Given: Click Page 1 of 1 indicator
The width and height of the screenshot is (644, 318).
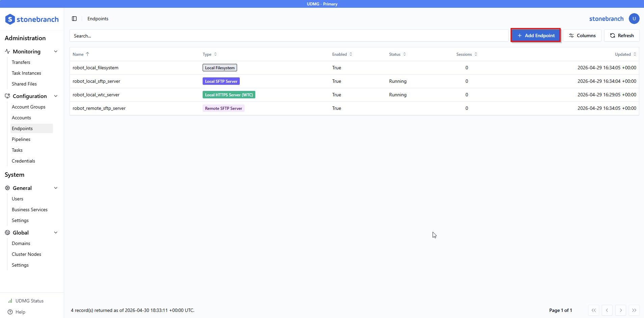Looking at the screenshot, I should pyautogui.click(x=561, y=310).
